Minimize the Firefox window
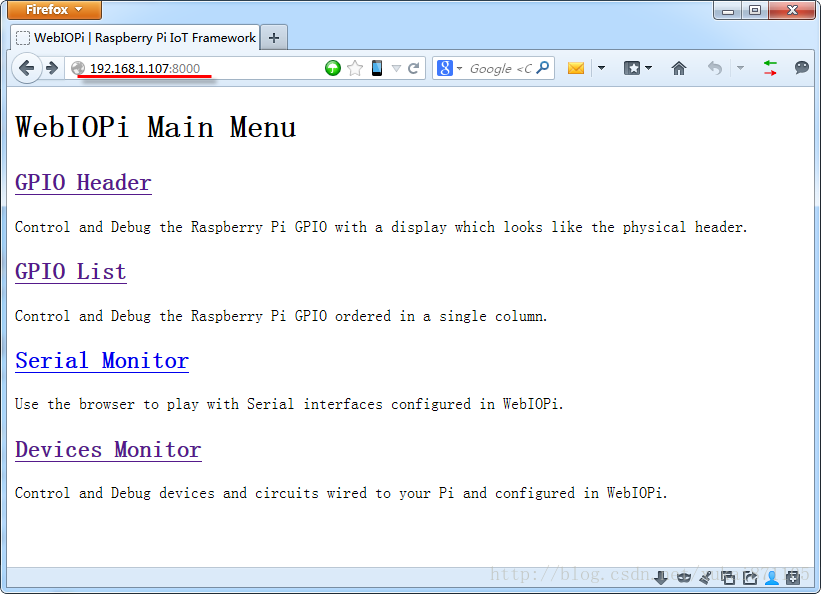 coord(727,10)
